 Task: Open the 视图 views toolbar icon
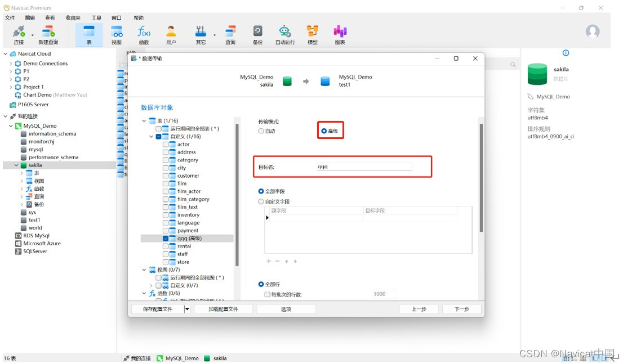(117, 35)
